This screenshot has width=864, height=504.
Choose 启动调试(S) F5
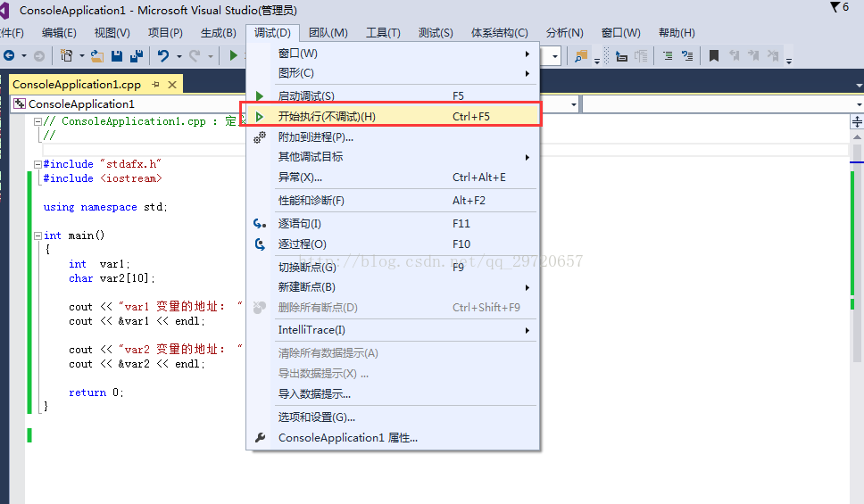(x=393, y=95)
